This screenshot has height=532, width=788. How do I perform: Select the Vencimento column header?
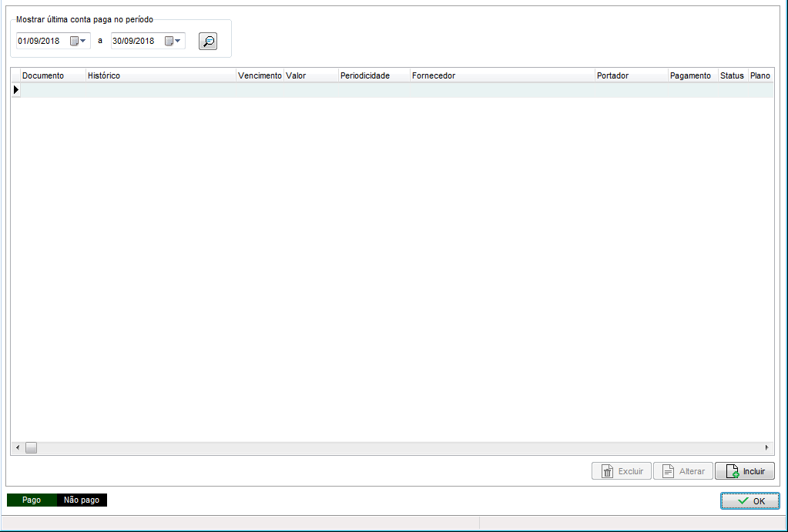click(260, 75)
